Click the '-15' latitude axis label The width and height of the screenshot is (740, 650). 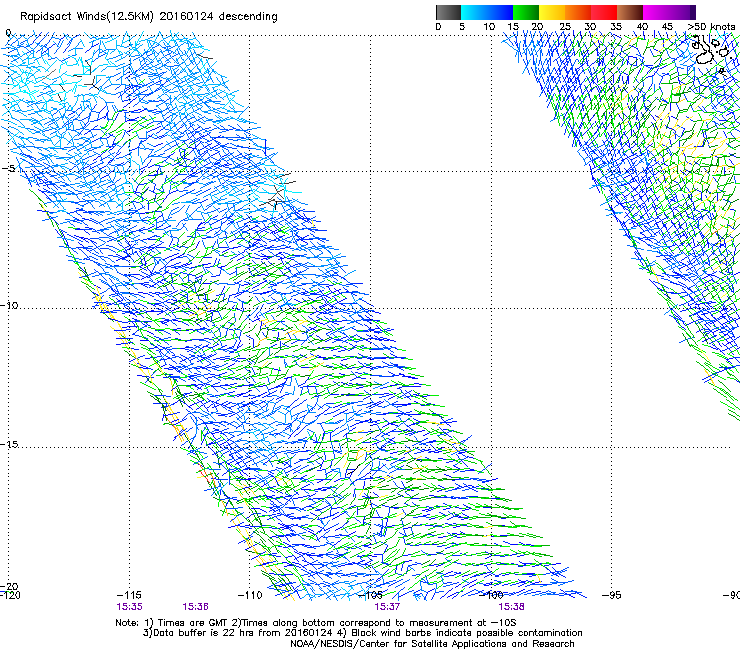[9, 444]
